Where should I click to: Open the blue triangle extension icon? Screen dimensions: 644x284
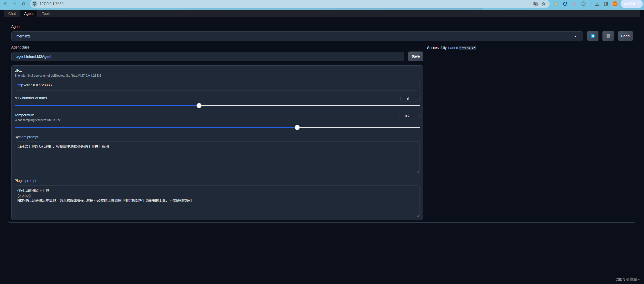565,4
